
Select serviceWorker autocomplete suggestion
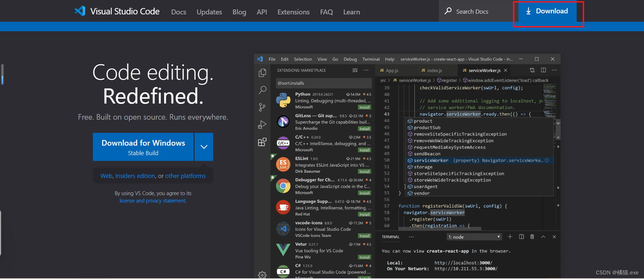479,160
